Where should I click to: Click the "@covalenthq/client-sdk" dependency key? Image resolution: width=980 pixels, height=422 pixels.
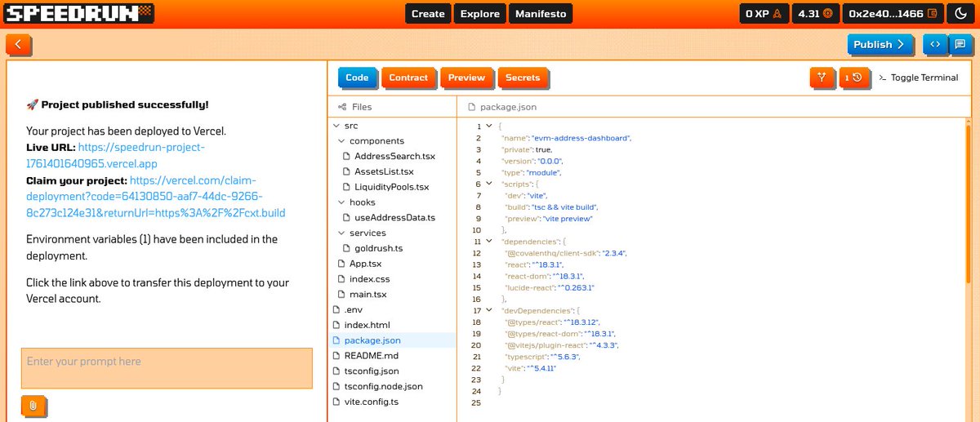click(x=550, y=253)
